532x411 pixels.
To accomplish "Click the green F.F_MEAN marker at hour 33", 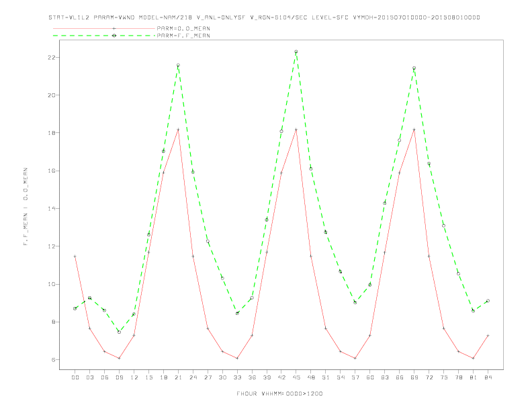I will 237,314.
